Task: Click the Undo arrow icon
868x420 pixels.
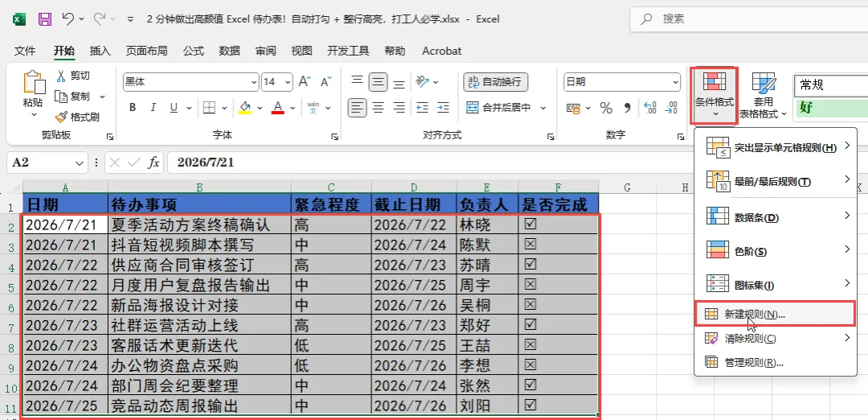Action: [x=68, y=19]
